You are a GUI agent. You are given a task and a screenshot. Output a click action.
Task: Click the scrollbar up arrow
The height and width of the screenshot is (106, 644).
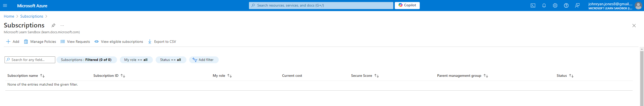point(642,49)
